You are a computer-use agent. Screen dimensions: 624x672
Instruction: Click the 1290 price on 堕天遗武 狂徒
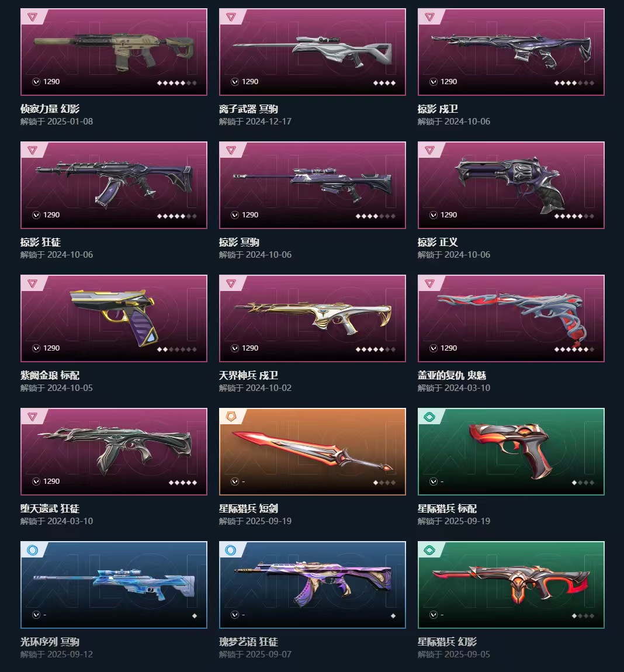click(51, 482)
